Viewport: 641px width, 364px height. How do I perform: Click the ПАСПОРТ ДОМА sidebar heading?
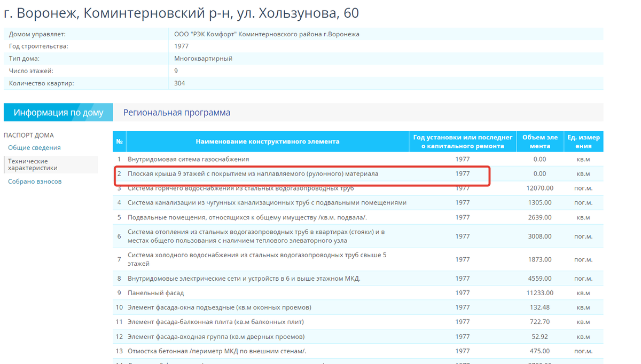coord(29,135)
